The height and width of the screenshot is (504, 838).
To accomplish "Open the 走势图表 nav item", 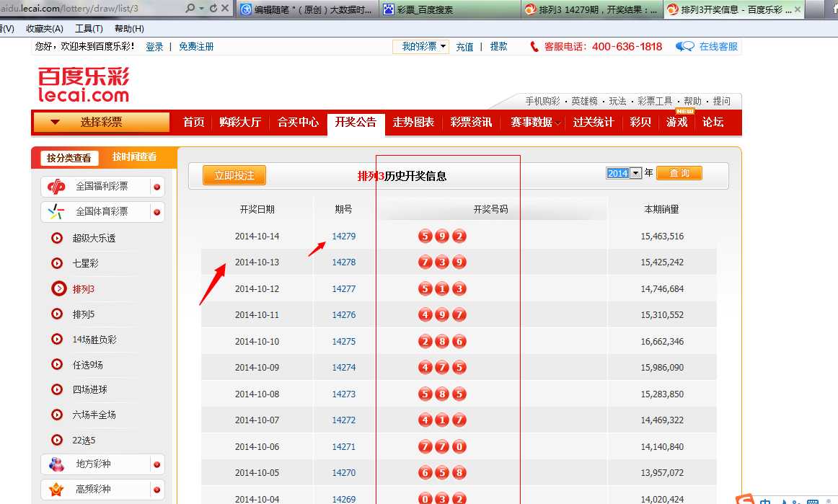I will [413, 123].
